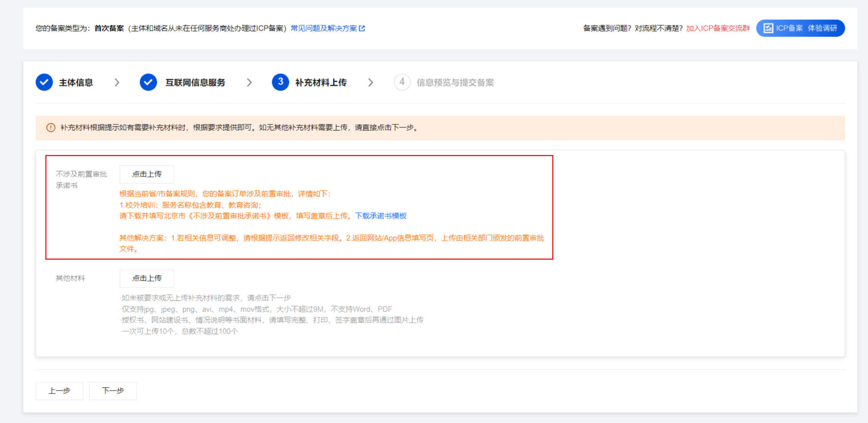The width and height of the screenshot is (868, 423).
Task: Click the step 4 number circle
Action: (x=402, y=82)
